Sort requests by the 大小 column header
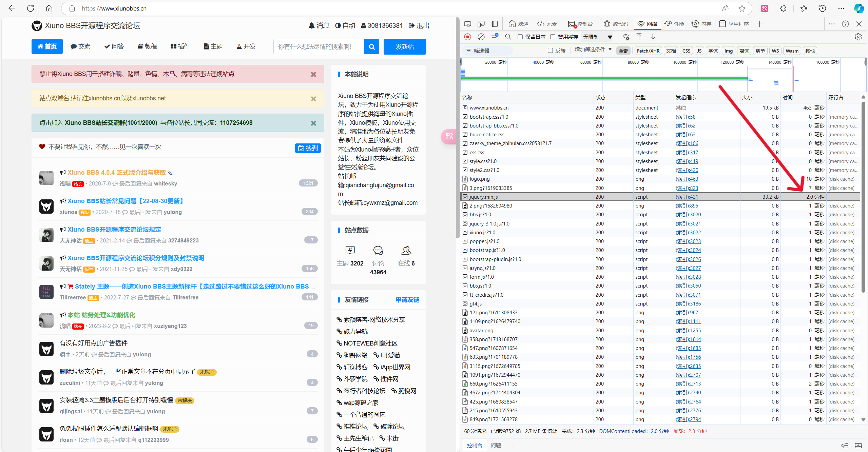The image size is (868, 452). [760, 97]
